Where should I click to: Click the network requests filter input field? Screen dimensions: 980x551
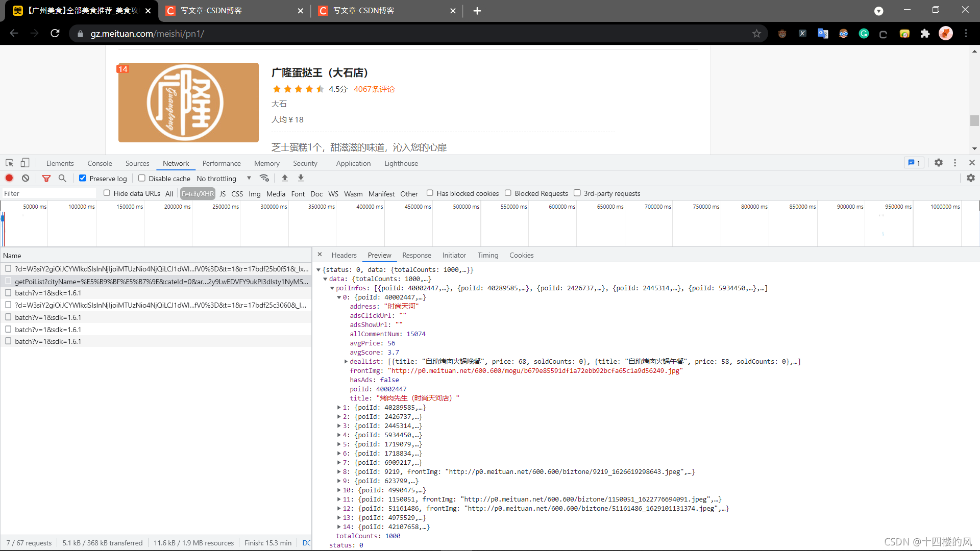pos(51,193)
